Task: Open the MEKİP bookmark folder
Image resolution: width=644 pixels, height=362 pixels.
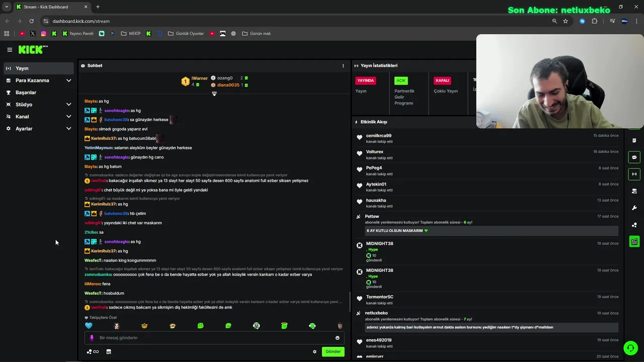Action: (x=131, y=34)
